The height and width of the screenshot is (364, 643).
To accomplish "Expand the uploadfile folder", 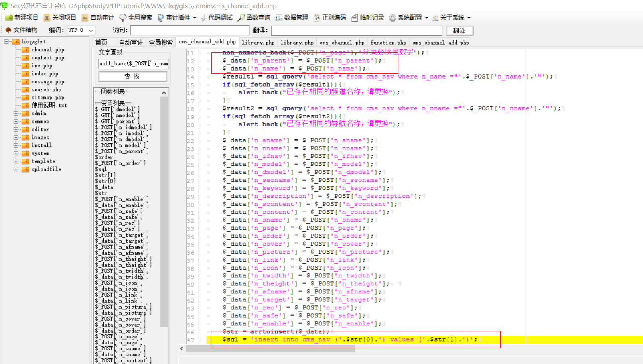I will coord(16,169).
